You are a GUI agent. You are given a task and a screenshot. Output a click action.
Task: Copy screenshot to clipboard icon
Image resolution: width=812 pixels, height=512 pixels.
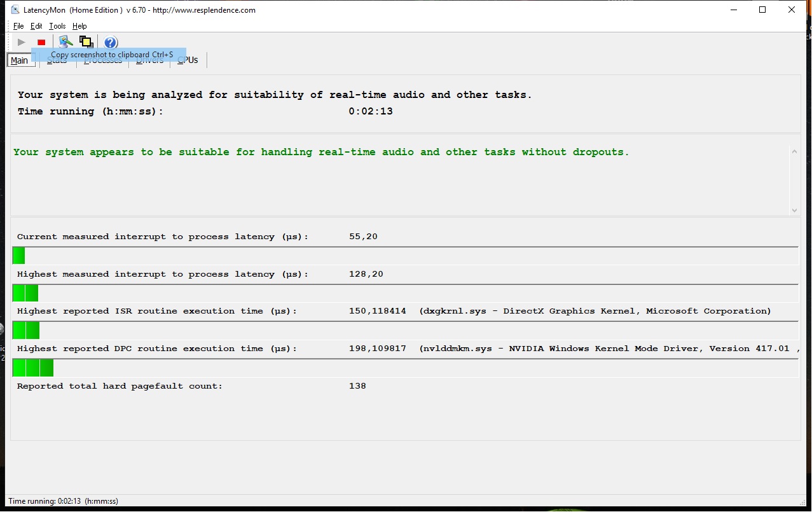[86, 42]
